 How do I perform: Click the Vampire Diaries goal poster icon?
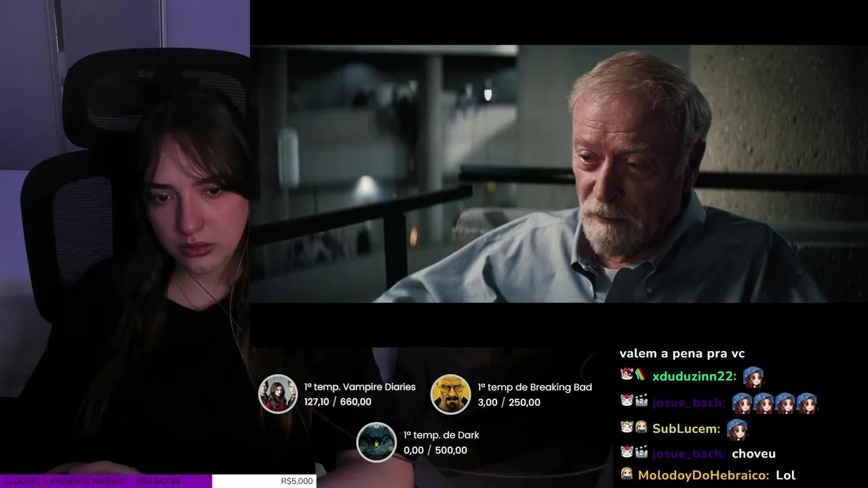coord(278,394)
